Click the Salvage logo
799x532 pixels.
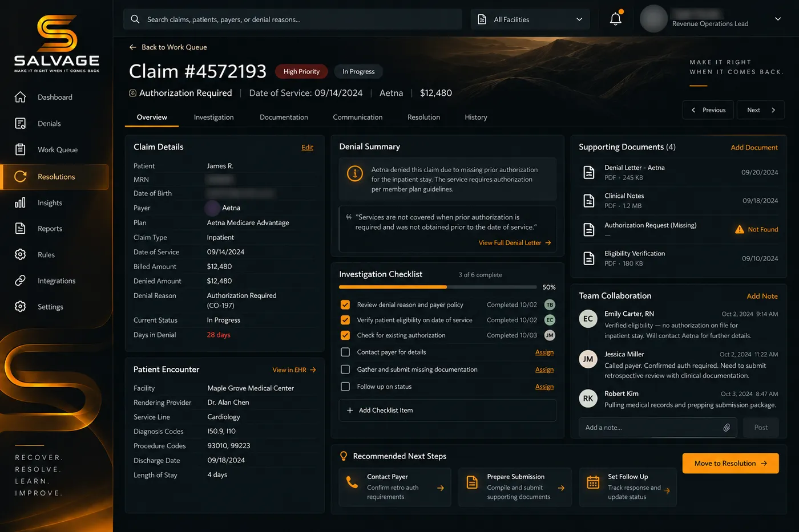57,44
